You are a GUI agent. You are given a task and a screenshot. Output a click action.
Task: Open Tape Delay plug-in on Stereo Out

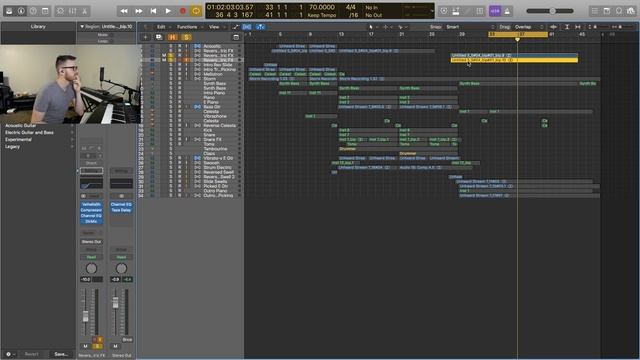pos(121,210)
